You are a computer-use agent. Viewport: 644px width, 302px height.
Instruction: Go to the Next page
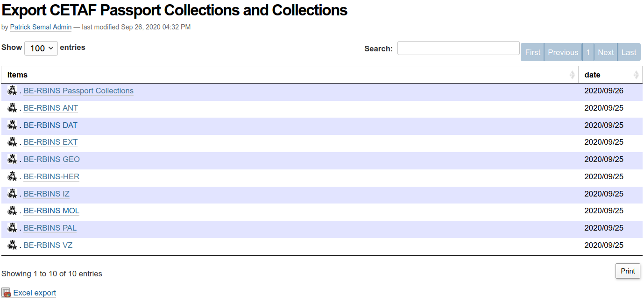tap(606, 52)
